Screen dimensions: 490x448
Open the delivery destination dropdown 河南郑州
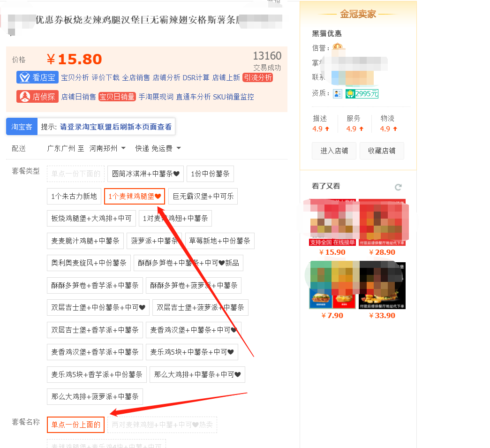point(105,147)
